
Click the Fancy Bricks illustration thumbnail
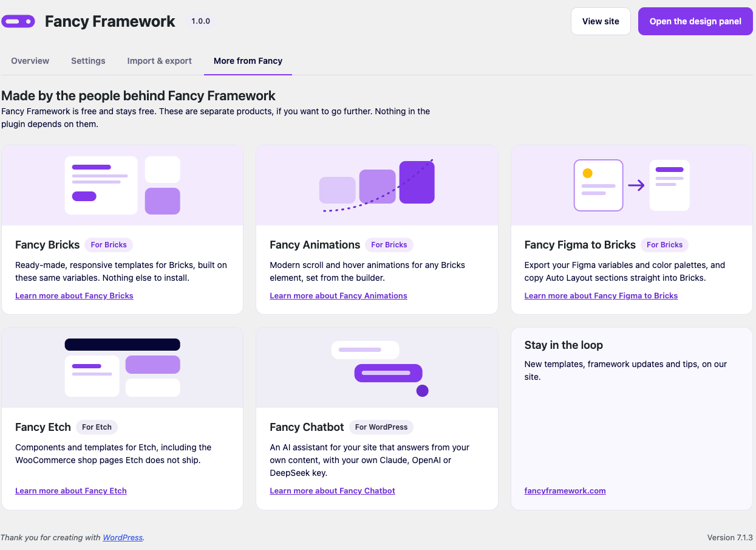coord(123,185)
